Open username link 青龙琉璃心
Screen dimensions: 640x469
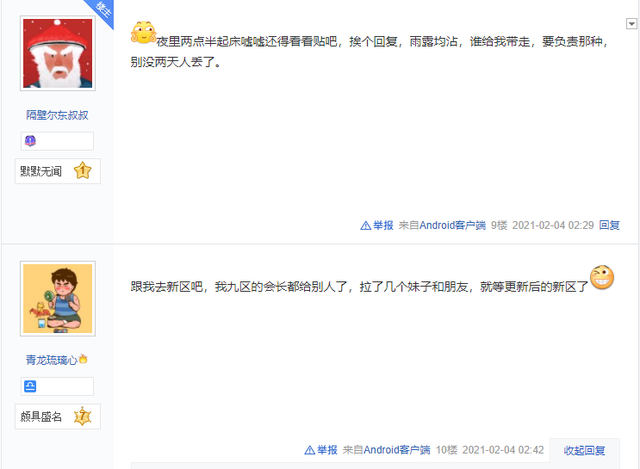tap(52, 360)
